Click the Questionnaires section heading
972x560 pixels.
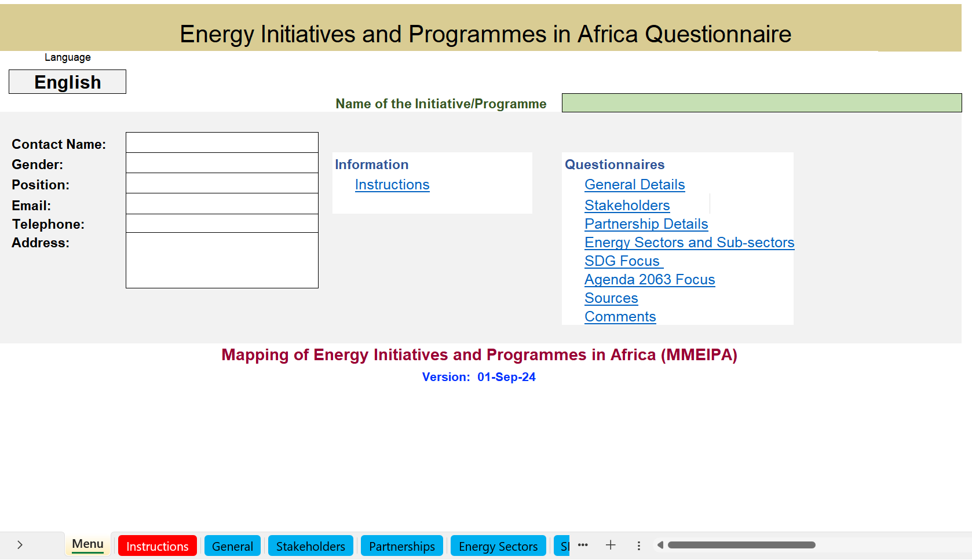point(615,164)
